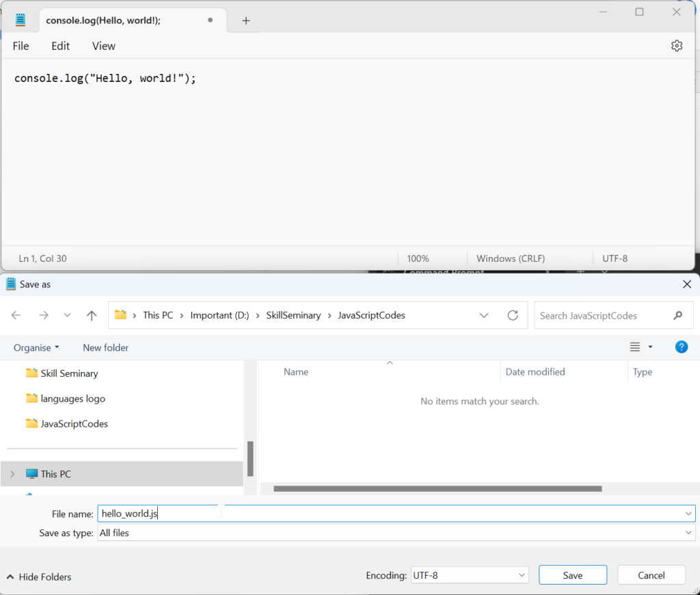Image resolution: width=700 pixels, height=595 pixels.
Task: Navigate to This PC in breadcrumb
Action: pos(158,315)
